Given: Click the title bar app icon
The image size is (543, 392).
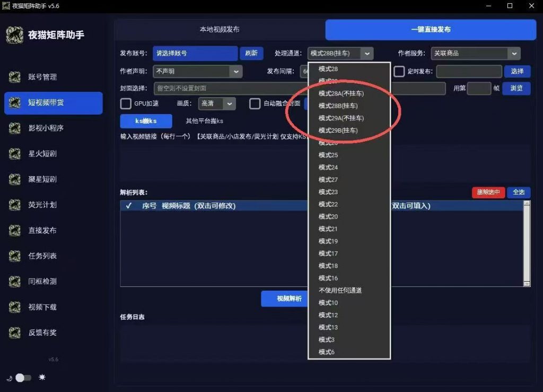Looking at the screenshot, I should tap(6, 6).
